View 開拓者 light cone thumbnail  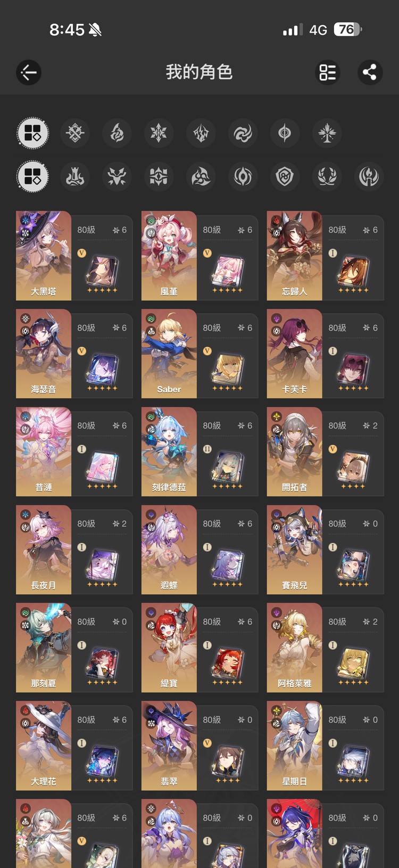point(353,468)
